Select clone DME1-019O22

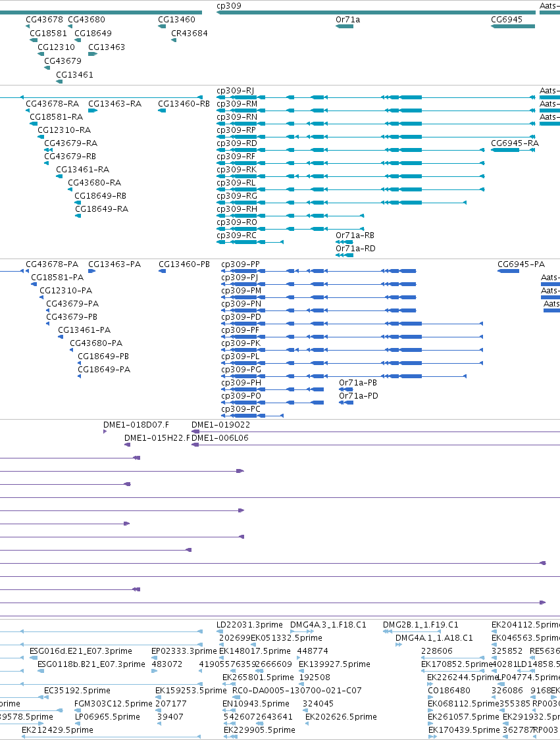[x=221, y=425]
